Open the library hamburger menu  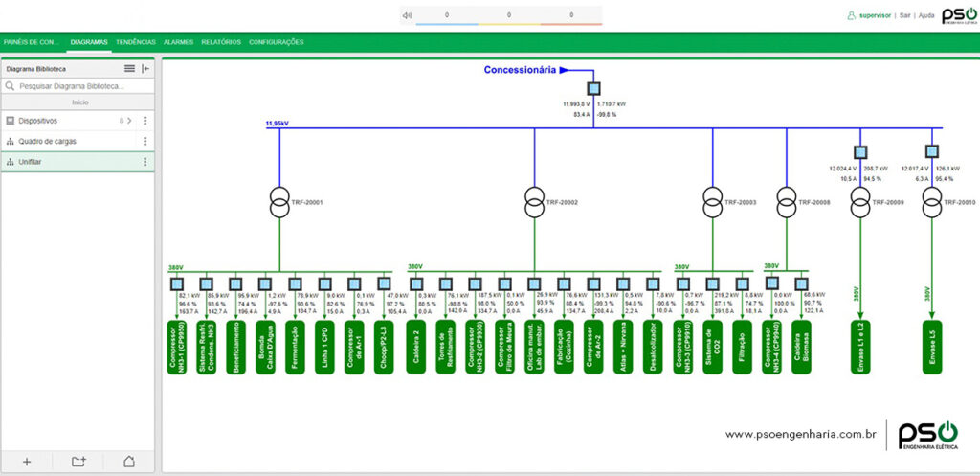[x=129, y=69]
